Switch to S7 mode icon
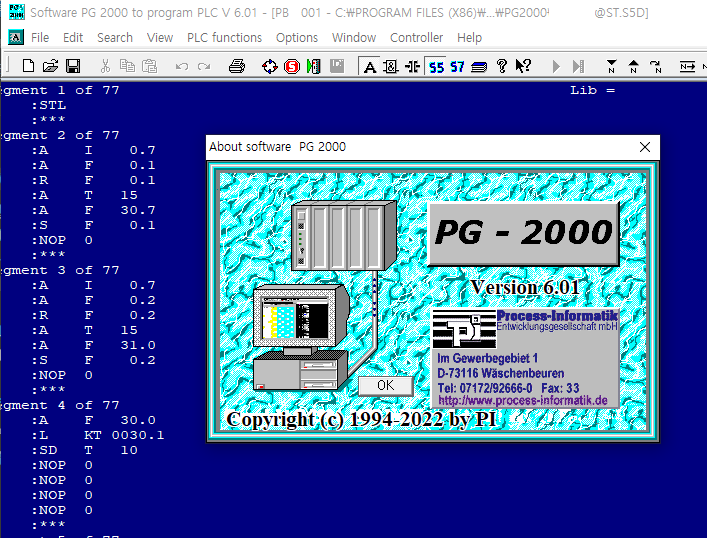 (x=457, y=67)
